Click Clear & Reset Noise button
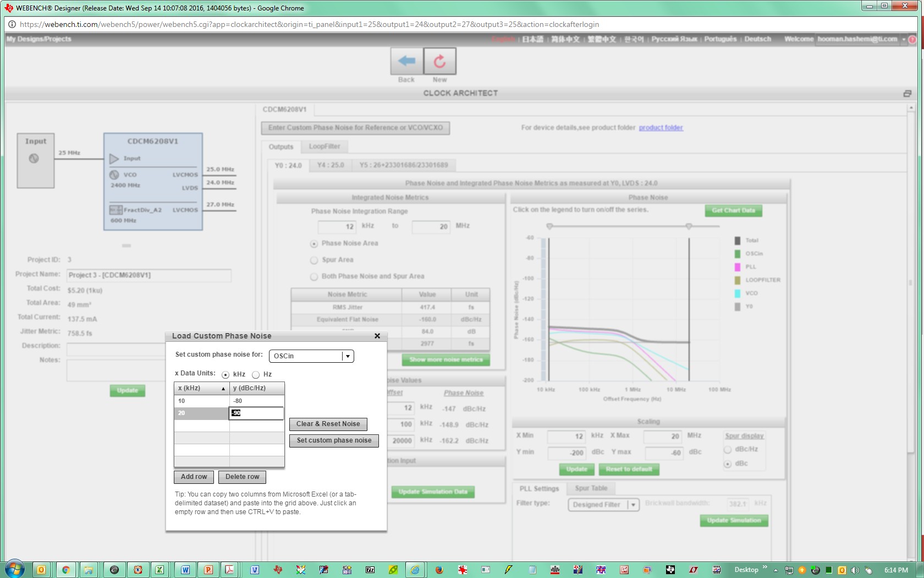This screenshot has width=924, height=578. point(328,424)
